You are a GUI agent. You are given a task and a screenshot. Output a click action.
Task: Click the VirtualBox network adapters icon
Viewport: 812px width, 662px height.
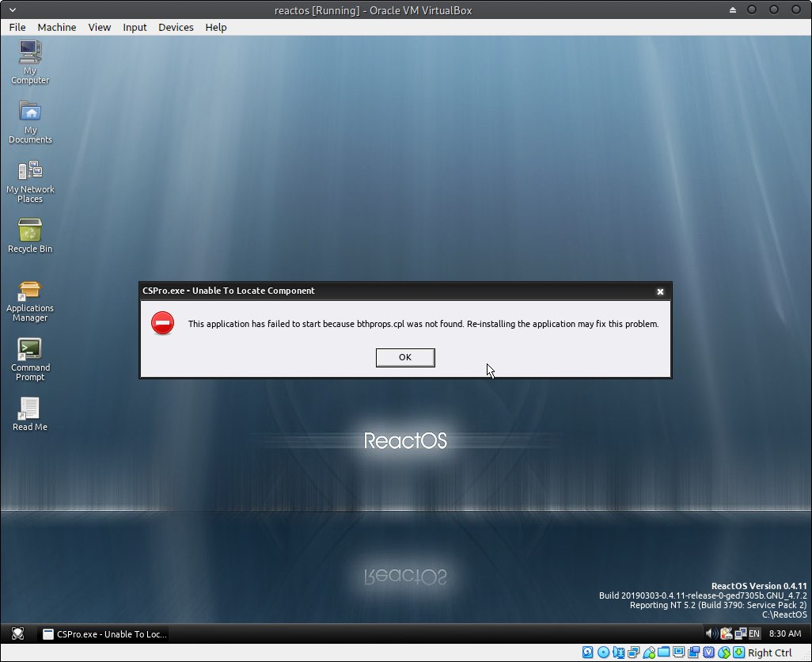click(634, 652)
